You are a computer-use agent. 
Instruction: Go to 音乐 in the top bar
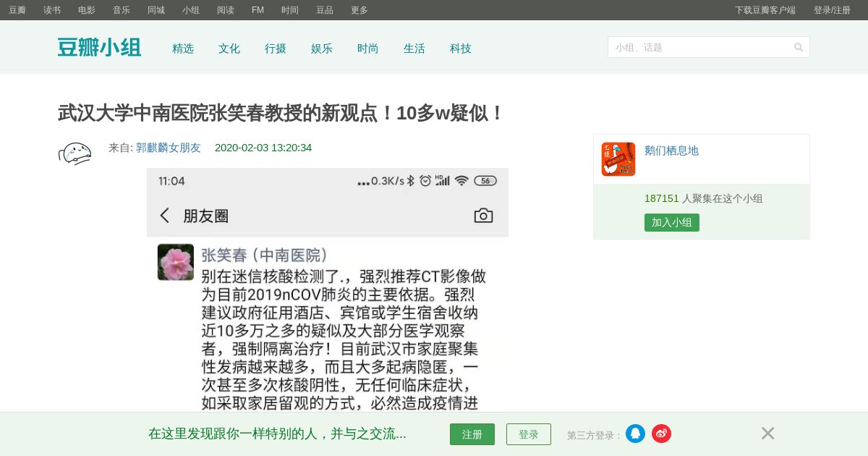click(x=122, y=10)
